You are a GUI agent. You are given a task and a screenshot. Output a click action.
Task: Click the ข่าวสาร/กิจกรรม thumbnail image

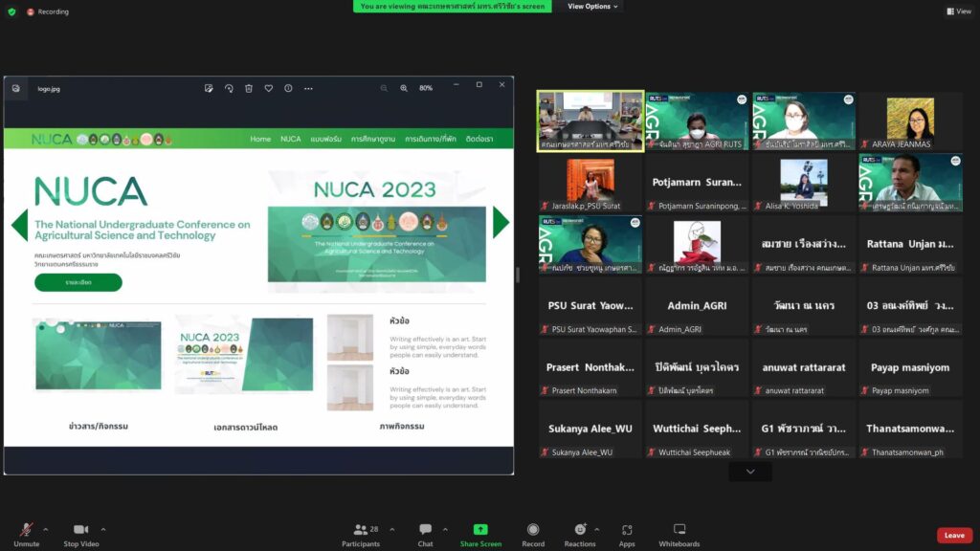(x=99, y=355)
